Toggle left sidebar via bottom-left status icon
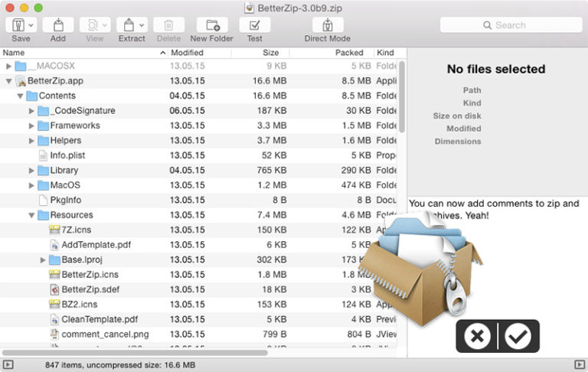 click(8, 364)
